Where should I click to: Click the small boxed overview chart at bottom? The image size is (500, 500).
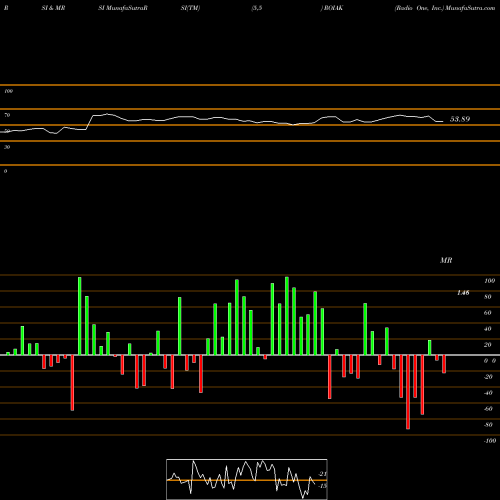coord(247,479)
